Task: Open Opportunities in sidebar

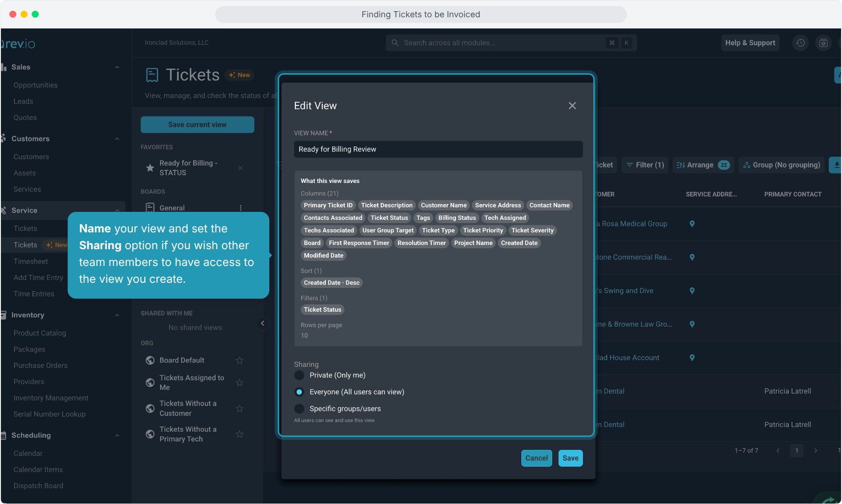Action: click(x=35, y=85)
